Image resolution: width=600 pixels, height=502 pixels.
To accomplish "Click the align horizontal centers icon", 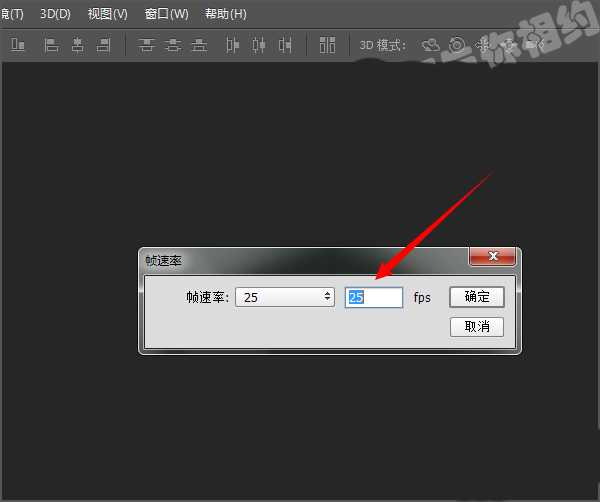I will tap(78, 45).
